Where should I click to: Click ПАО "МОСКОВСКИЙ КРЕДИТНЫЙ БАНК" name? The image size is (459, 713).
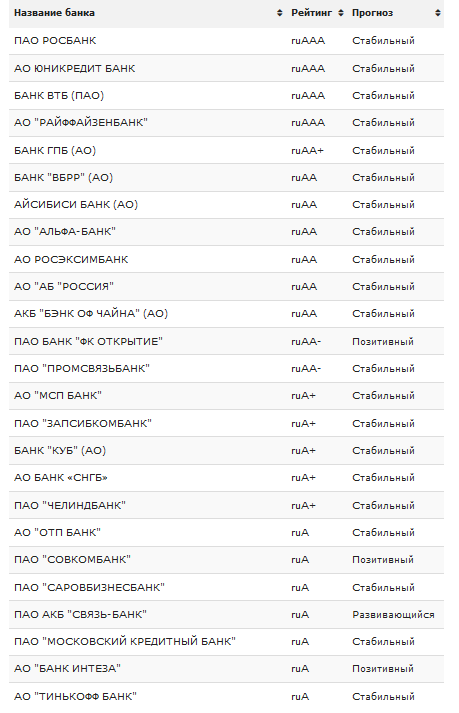[x=125, y=642]
